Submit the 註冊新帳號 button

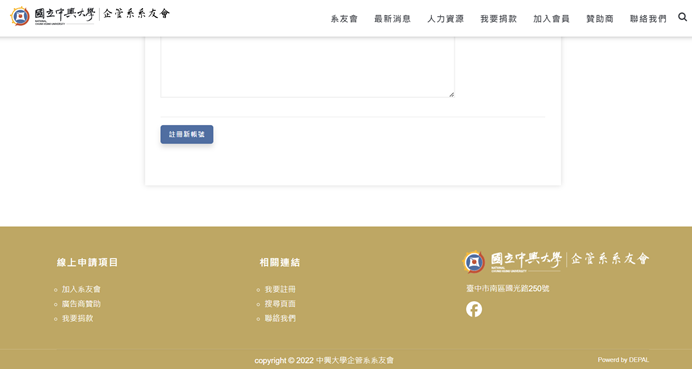(187, 134)
